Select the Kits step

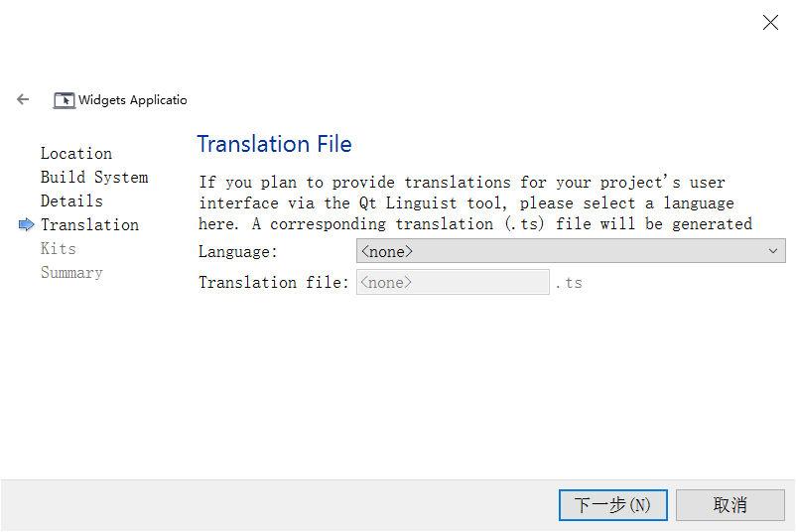(59, 249)
